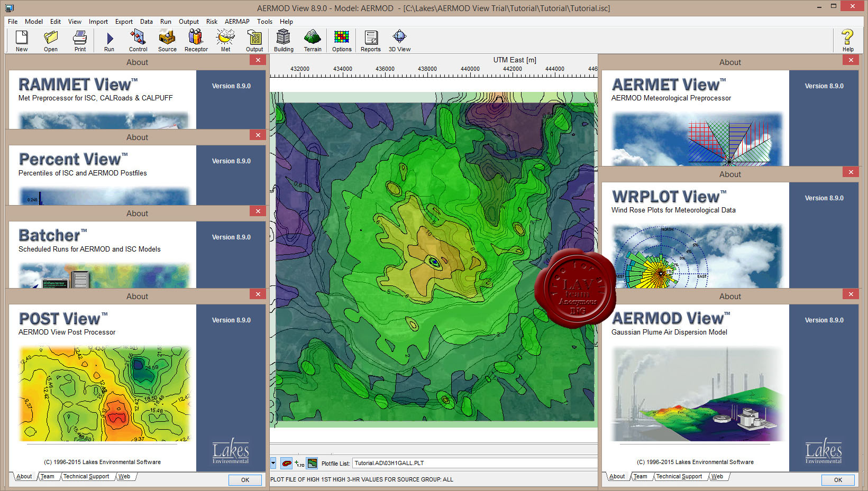Open the Data menu
868x491 pixels.
tap(147, 22)
